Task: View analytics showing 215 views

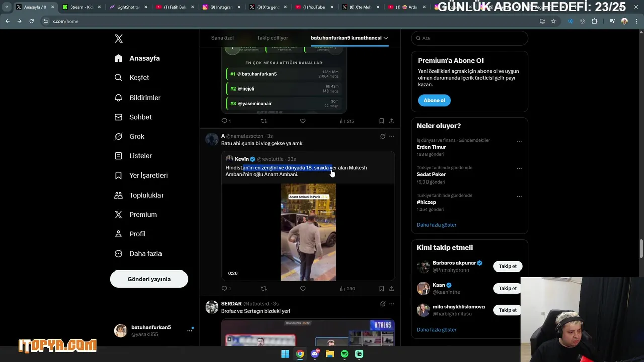Action: [x=347, y=121]
